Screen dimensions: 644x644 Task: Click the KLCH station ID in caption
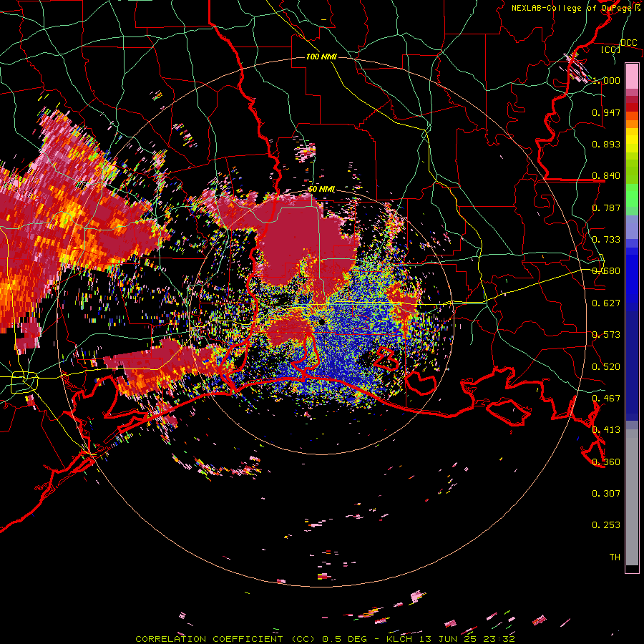pos(399,639)
